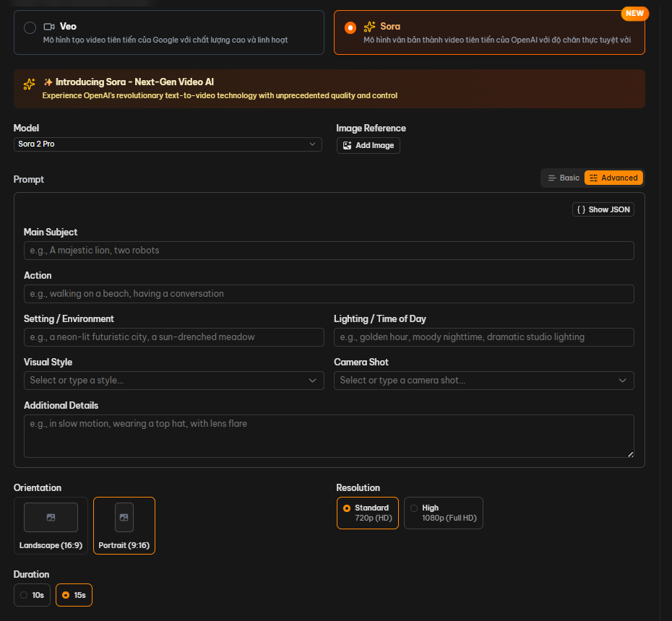Click the Basic mode lines icon
Image resolution: width=672 pixels, height=621 pixels.
coord(552,178)
